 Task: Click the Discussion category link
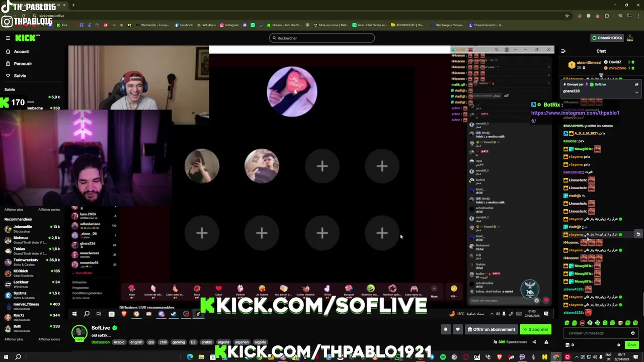coord(101,342)
